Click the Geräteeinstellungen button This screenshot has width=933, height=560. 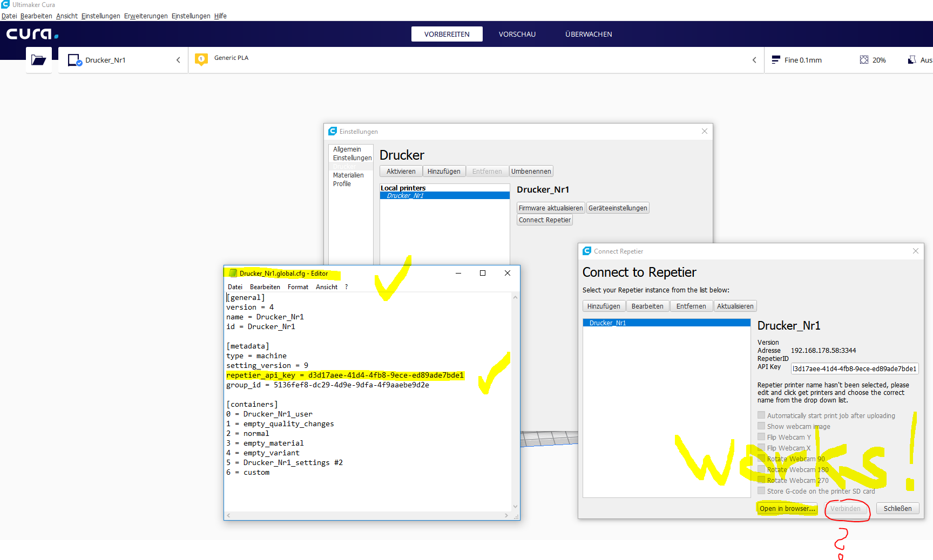pos(618,208)
